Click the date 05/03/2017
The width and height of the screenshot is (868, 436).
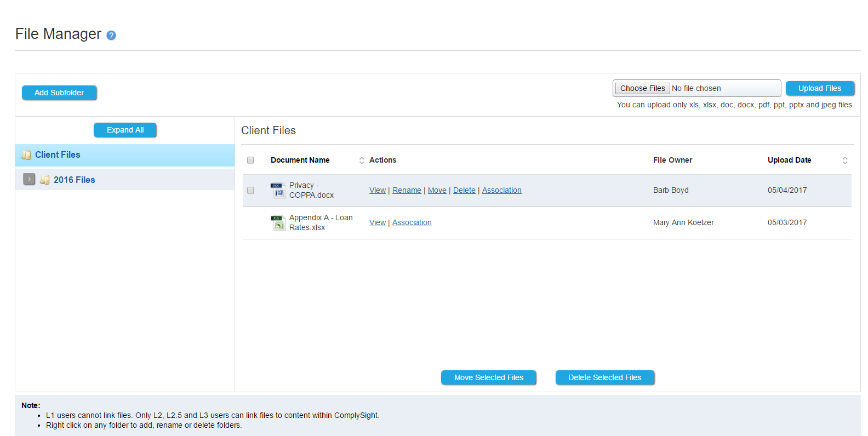787,222
